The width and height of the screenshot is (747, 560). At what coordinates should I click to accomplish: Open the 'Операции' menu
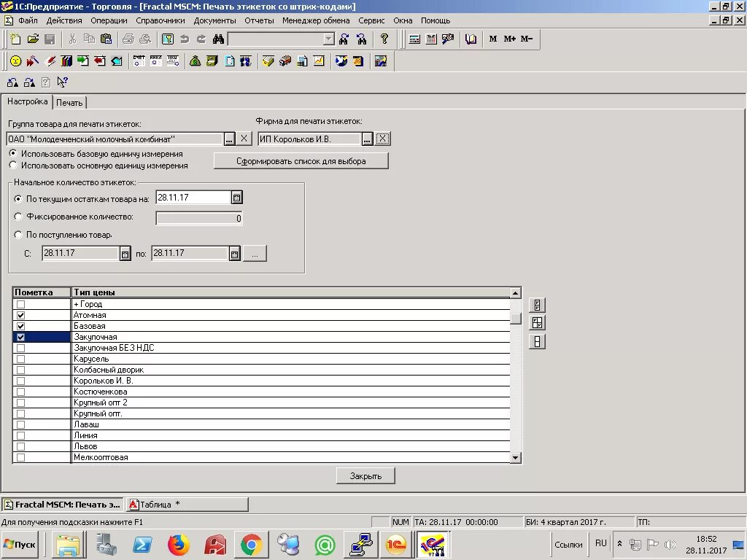pos(109,20)
